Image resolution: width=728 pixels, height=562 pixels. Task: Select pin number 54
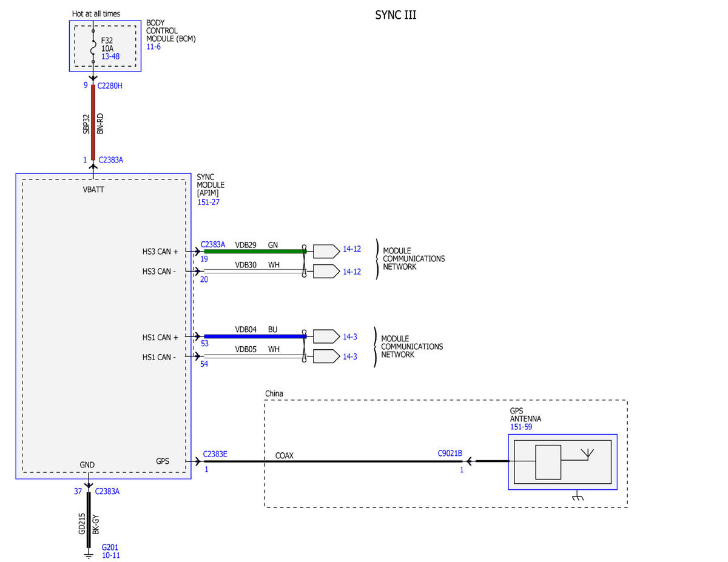click(x=204, y=364)
